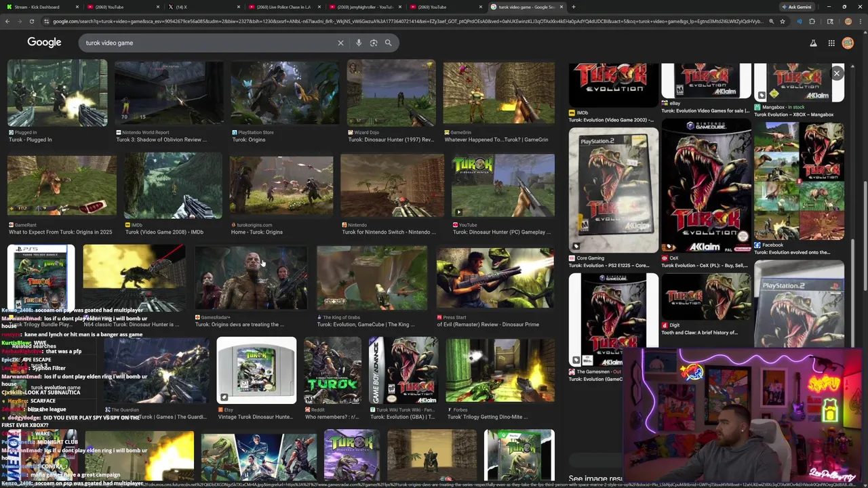868x488 pixels.
Task: Open the Chrome three-dot menu
Action: pos(861,21)
